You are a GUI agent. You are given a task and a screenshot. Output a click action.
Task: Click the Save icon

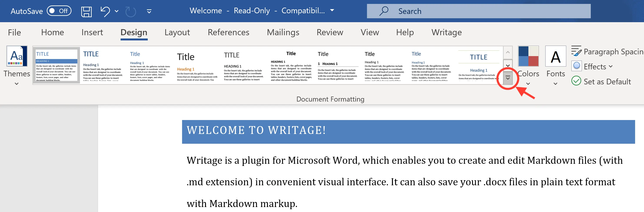86,11
